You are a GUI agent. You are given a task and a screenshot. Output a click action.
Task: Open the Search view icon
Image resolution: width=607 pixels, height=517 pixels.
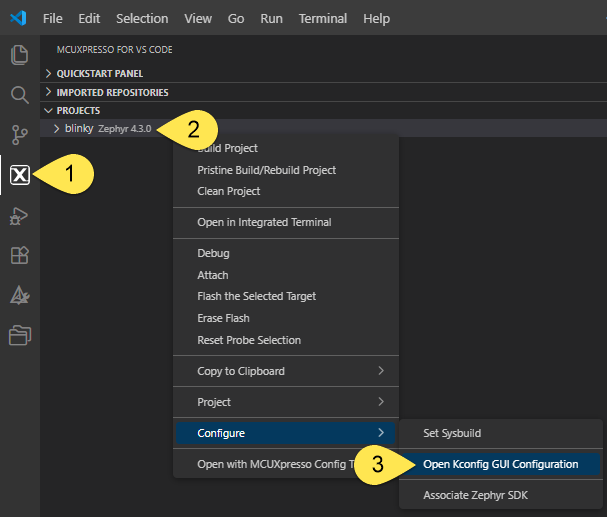pyautogui.click(x=19, y=95)
